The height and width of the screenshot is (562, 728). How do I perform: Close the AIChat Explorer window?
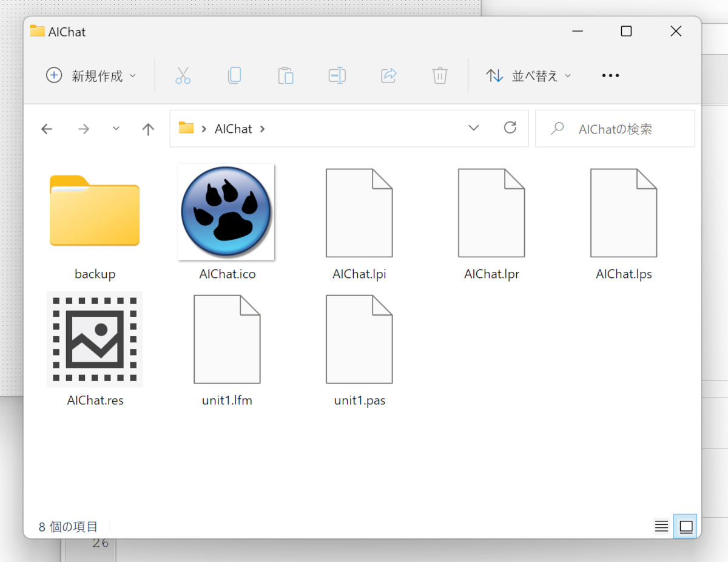676,32
